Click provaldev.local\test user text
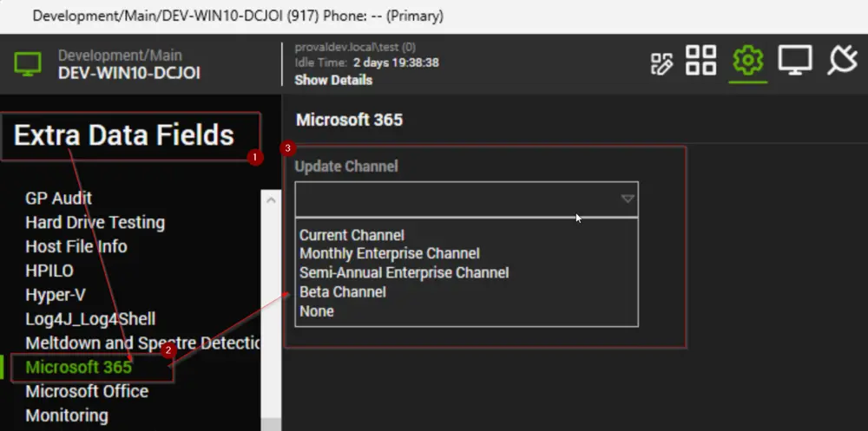The width and height of the screenshot is (868, 431). click(x=355, y=48)
